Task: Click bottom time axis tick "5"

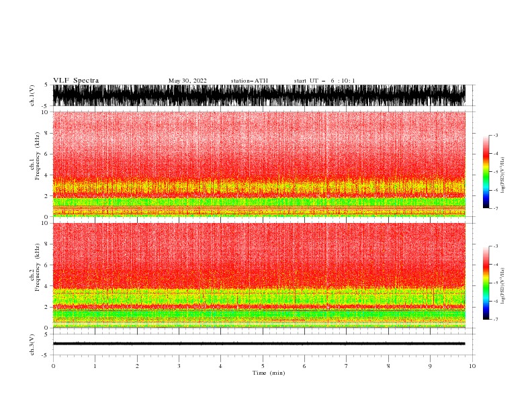Action: (x=263, y=366)
